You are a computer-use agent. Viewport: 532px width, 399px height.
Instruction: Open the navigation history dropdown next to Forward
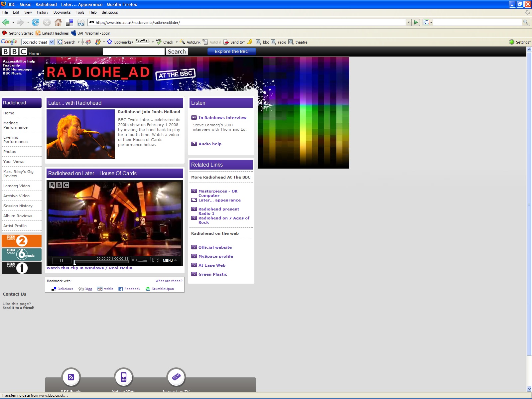pos(28,23)
